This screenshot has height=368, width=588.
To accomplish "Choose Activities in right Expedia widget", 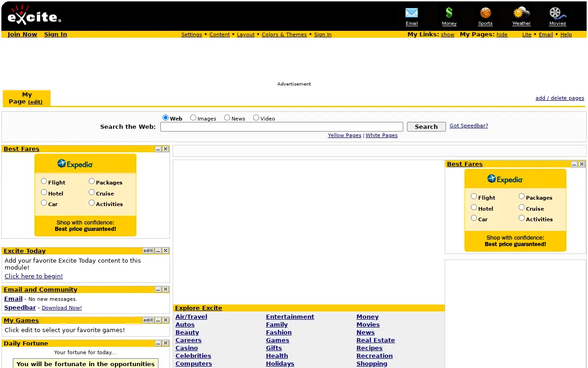I will pyautogui.click(x=521, y=218).
